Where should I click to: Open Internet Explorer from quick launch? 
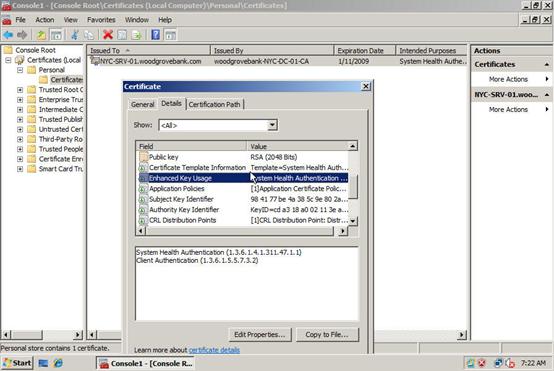point(58,363)
